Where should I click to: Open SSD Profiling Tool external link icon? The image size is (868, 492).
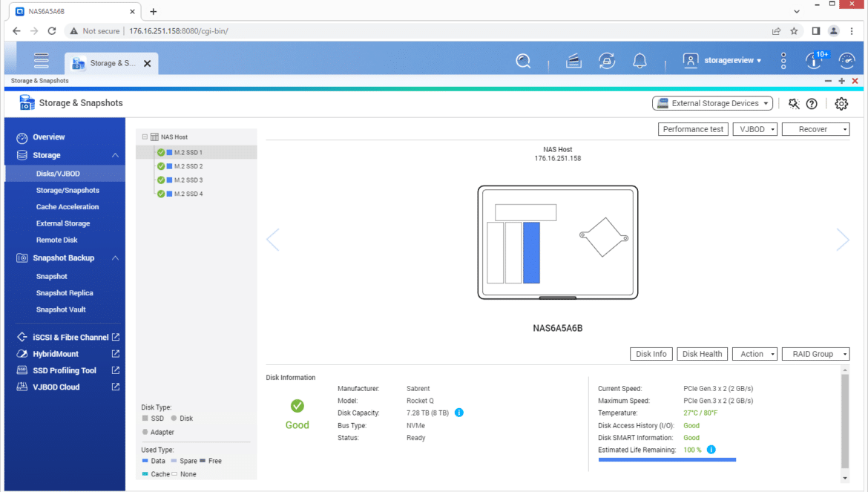coord(116,370)
